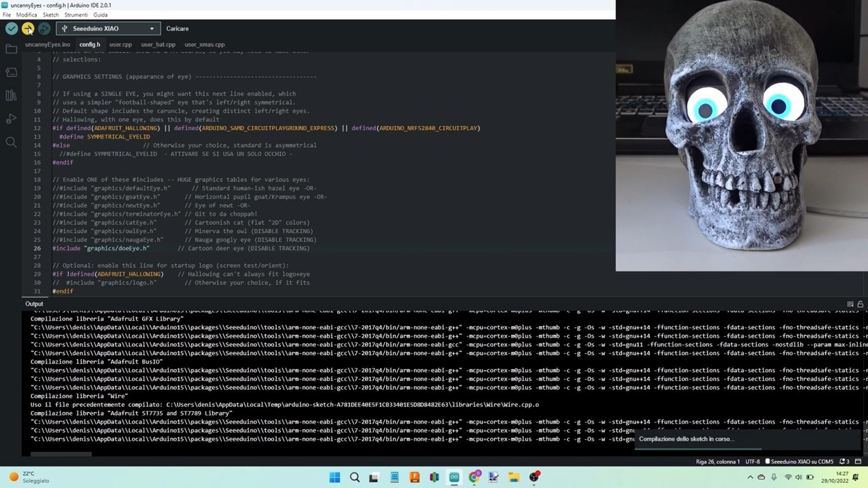This screenshot has width=868, height=488.
Task: Open the Sketch menu
Action: click(51, 14)
